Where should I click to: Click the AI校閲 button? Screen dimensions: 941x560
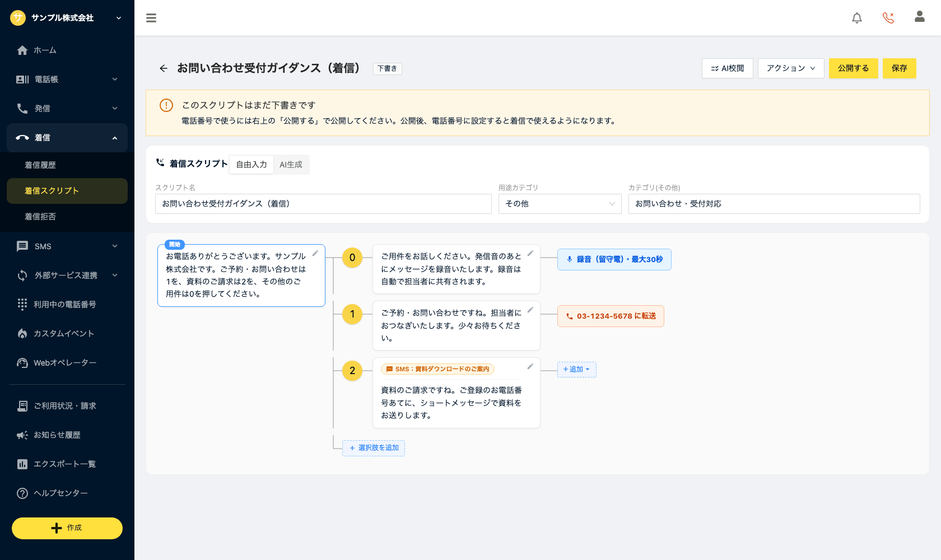pyautogui.click(x=728, y=68)
